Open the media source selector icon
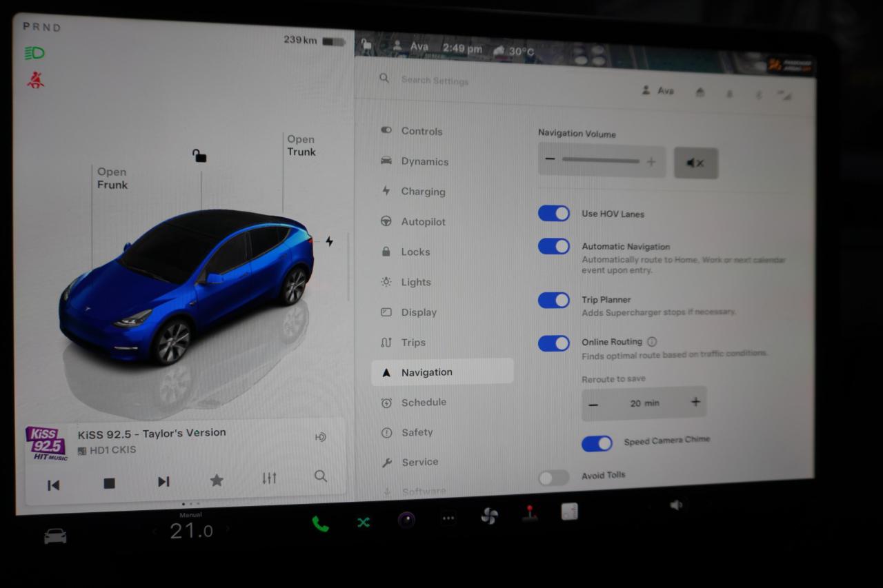 pos(320,436)
